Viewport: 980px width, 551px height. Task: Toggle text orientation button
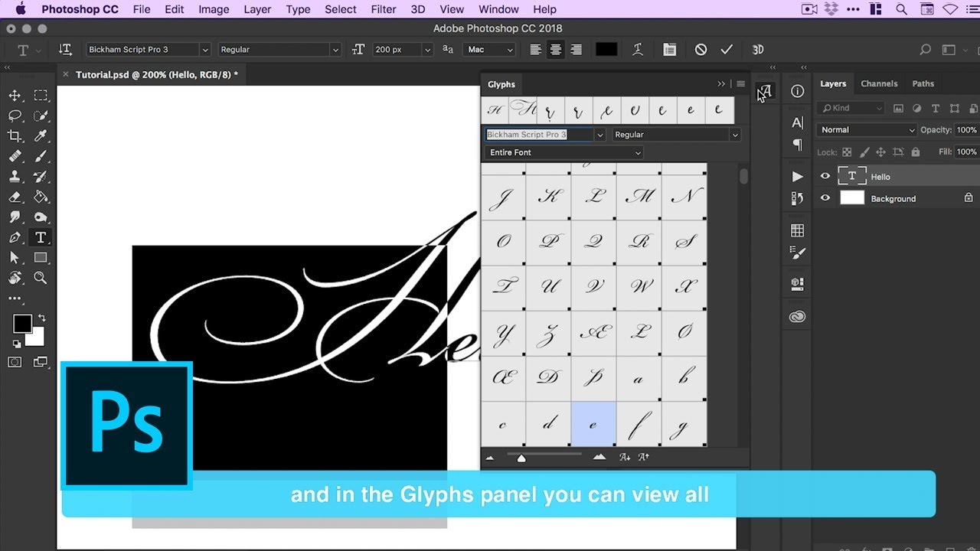[65, 50]
